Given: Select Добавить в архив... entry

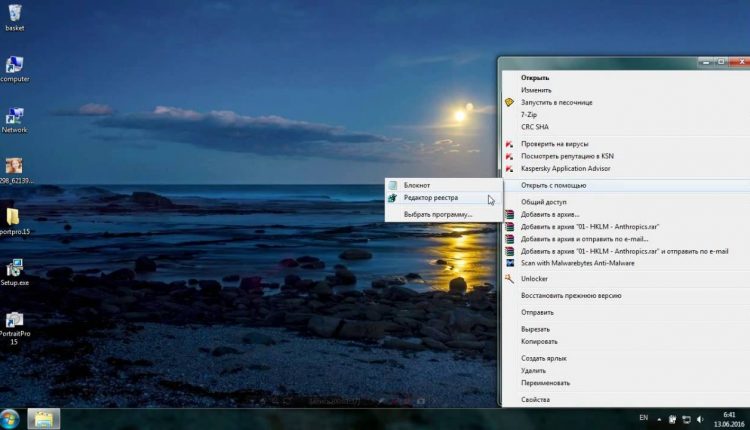Looking at the screenshot, I should (x=550, y=215).
